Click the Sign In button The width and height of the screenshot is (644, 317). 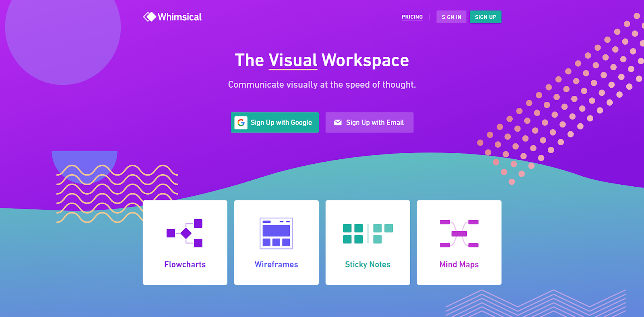click(451, 17)
